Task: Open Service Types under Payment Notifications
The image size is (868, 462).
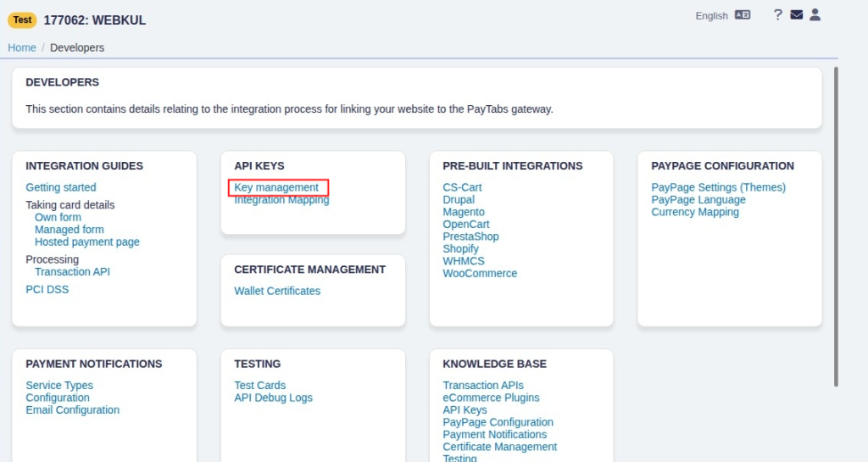Action: (x=59, y=386)
